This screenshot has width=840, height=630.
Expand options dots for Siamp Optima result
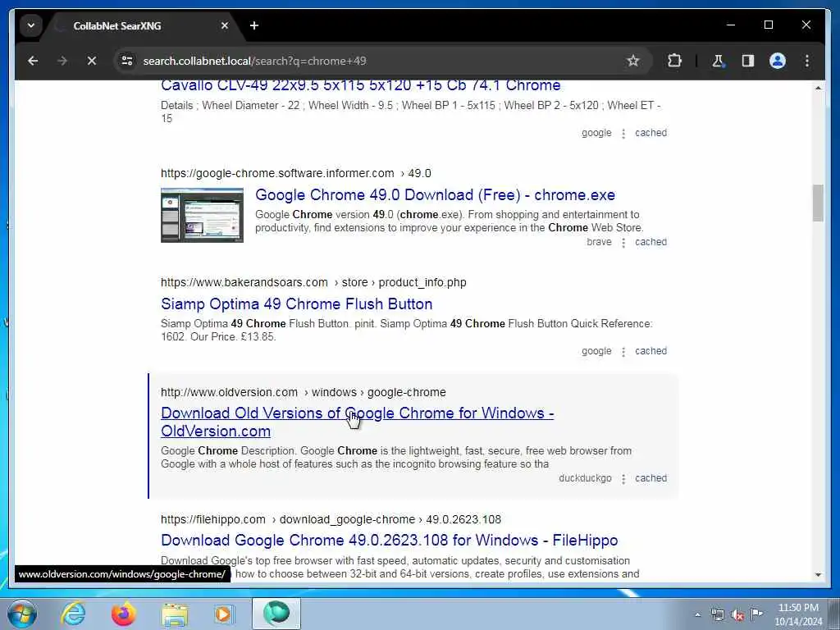point(623,351)
